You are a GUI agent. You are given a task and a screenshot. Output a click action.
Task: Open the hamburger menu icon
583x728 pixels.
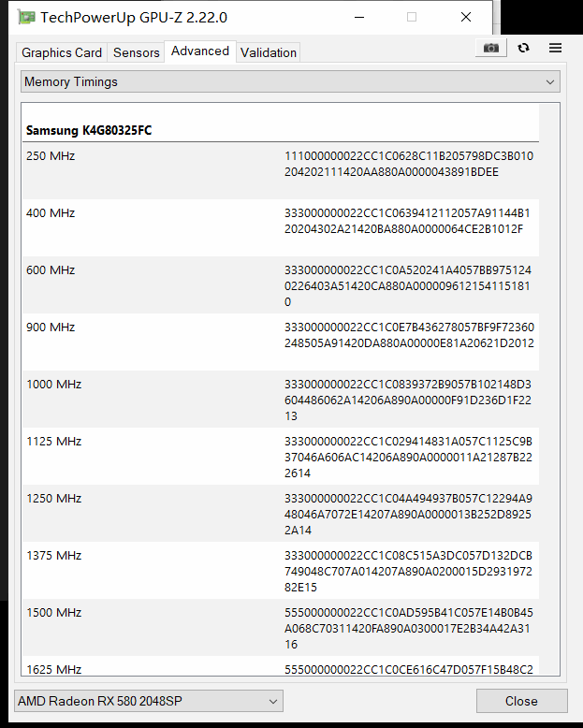pyautogui.click(x=555, y=49)
